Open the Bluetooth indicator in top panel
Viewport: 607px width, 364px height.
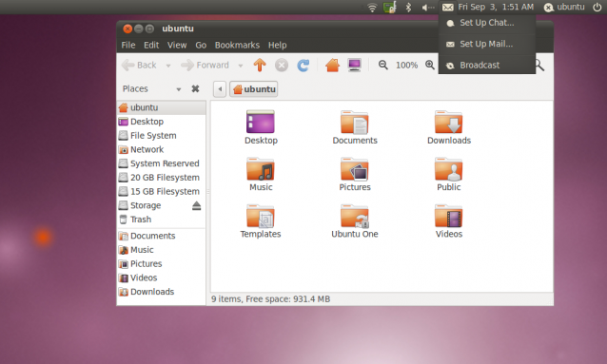point(408,7)
